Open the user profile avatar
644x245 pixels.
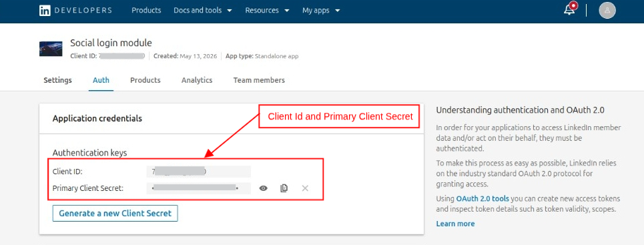(x=607, y=10)
